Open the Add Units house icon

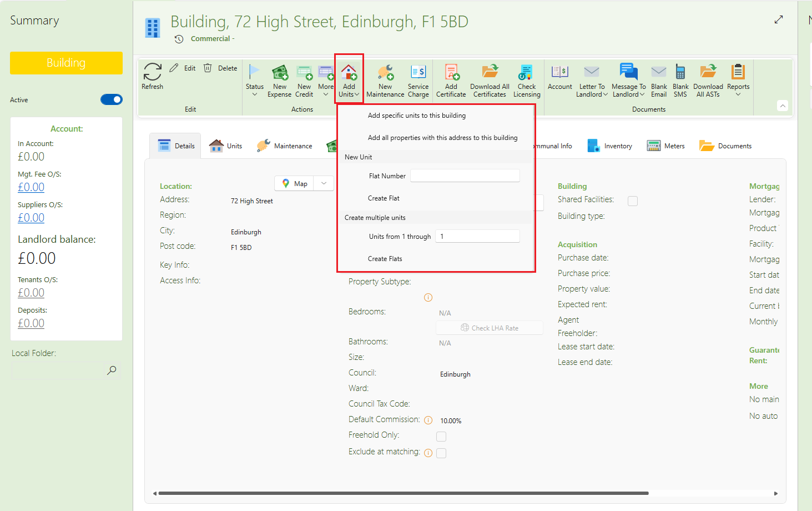click(x=349, y=72)
